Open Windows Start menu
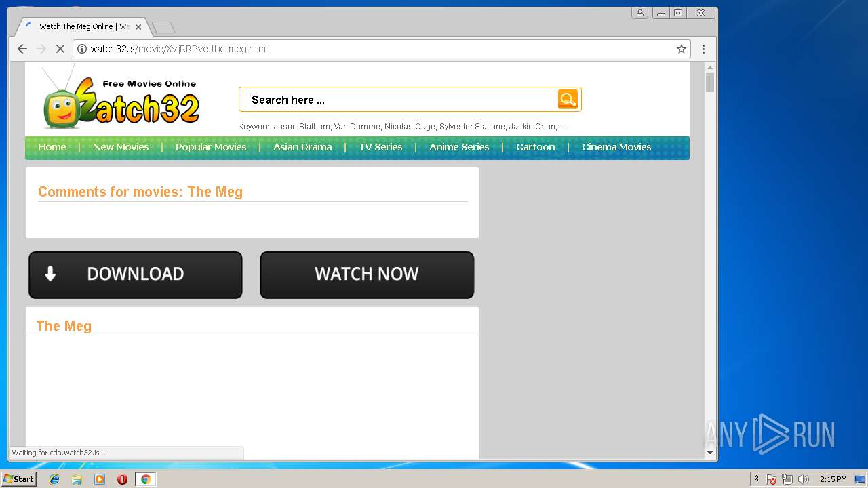The height and width of the screenshot is (488, 868). click(x=18, y=479)
